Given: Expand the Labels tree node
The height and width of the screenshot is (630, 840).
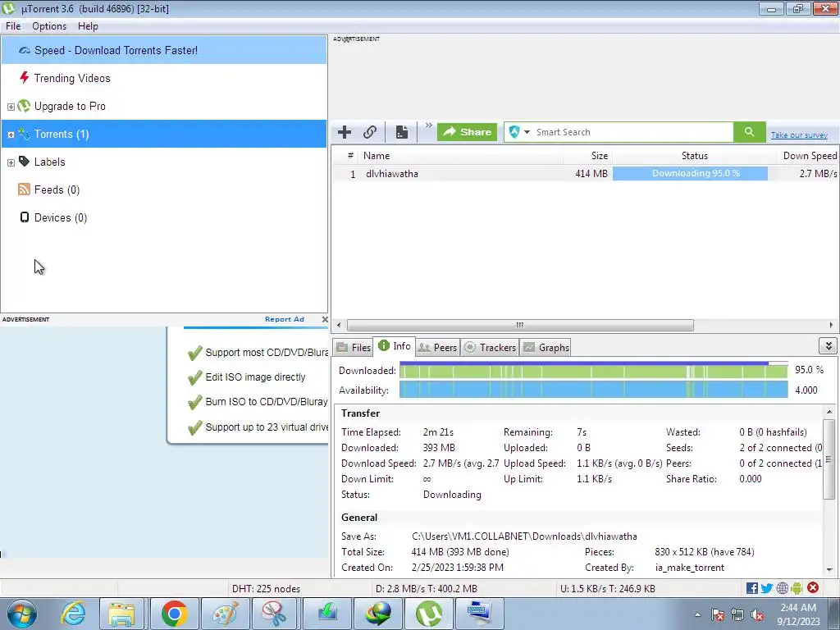Looking at the screenshot, I should coord(11,162).
